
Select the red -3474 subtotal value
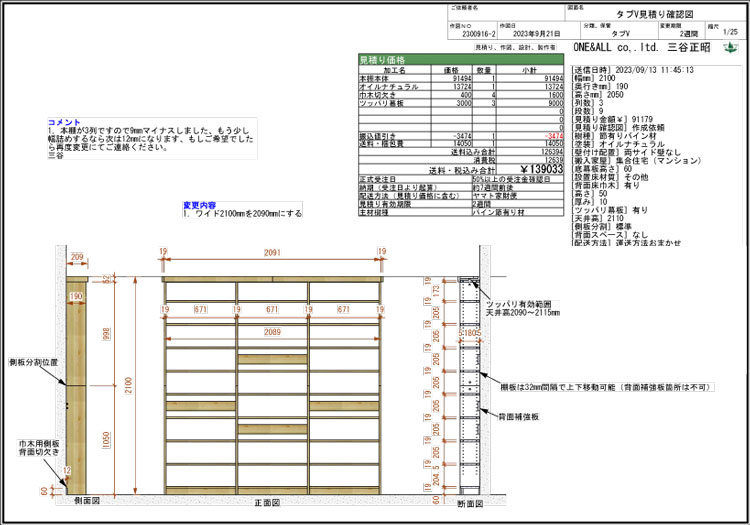click(x=554, y=136)
